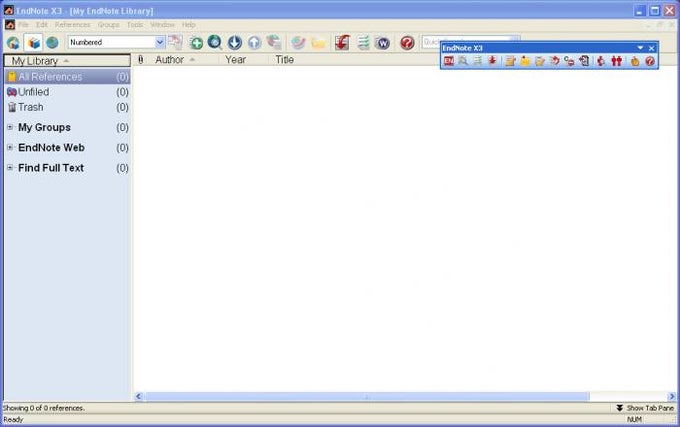Open the Tools menu
This screenshot has height=427, width=680.
tap(135, 25)
